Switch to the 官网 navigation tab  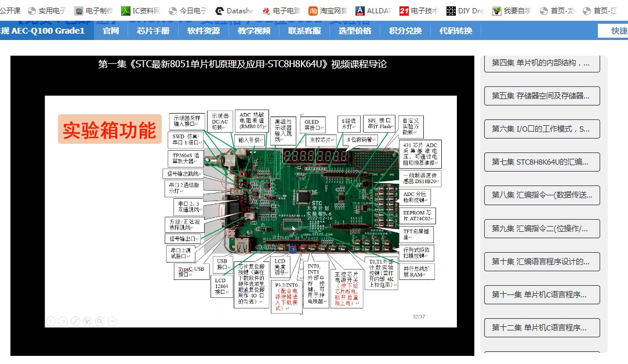[x=111, y=32]
